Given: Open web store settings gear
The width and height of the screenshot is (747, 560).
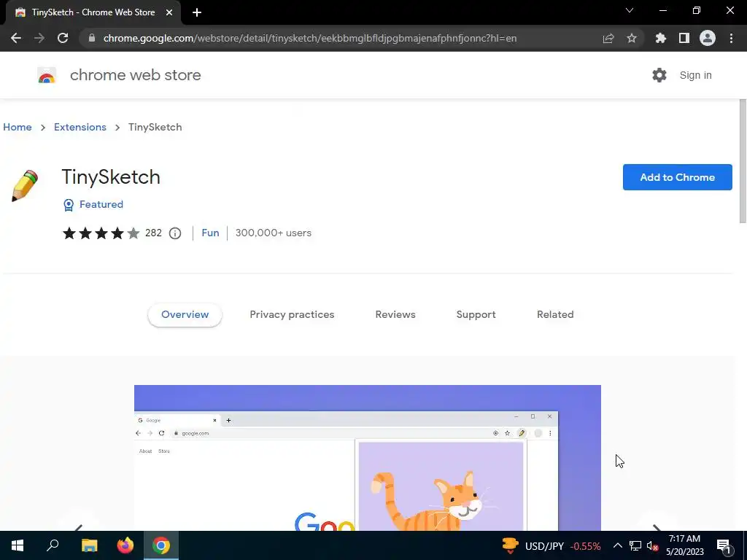Looking at the screenshot, I should [x=659, y=75].
